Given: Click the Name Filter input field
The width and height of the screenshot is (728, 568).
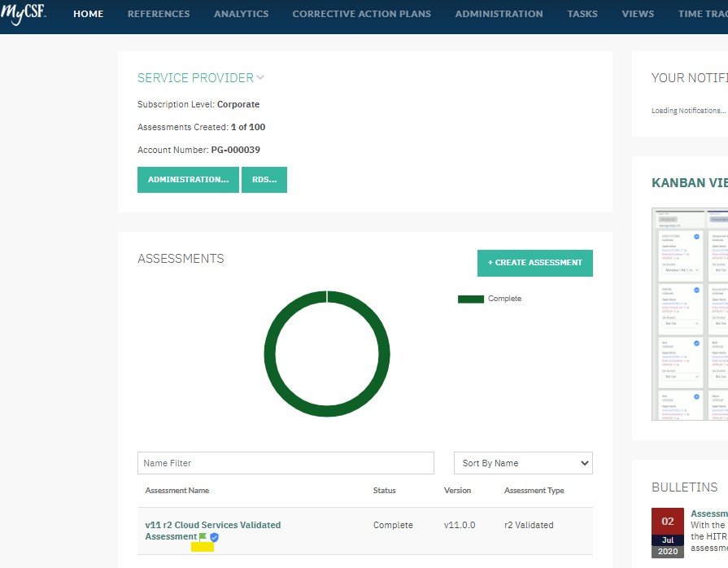Looking at the screenshot, I should [x=286, y=463].
